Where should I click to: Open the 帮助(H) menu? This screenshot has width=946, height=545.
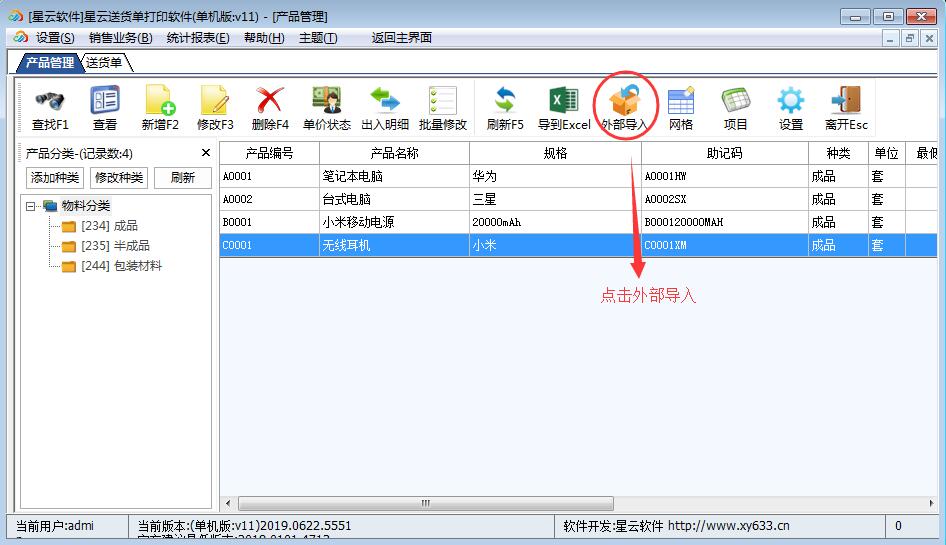(264, 38)
